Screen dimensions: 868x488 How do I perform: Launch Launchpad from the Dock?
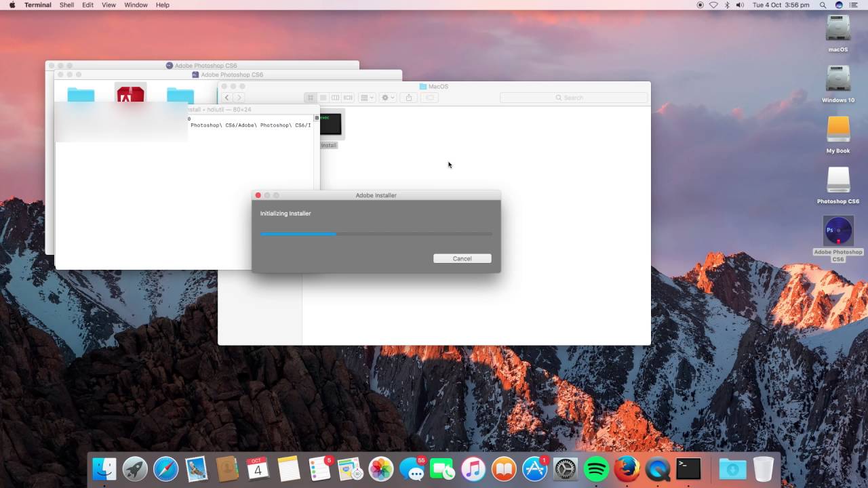[135, 469]
